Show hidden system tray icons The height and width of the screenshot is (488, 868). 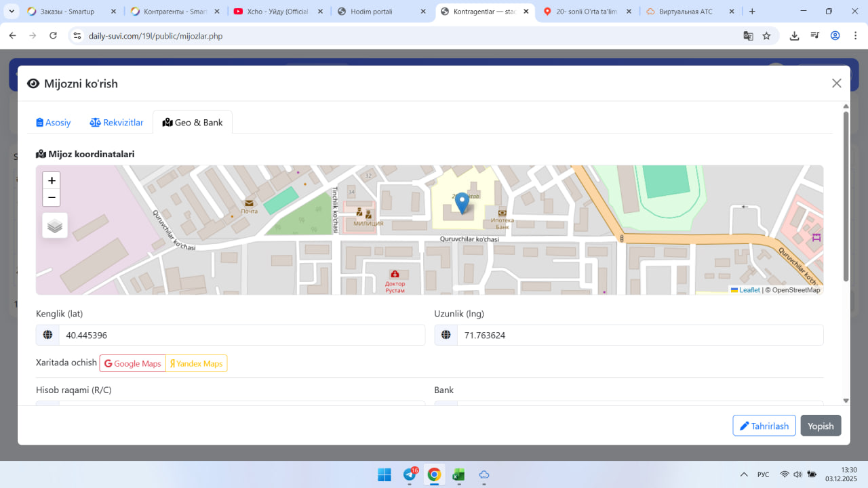744,474
